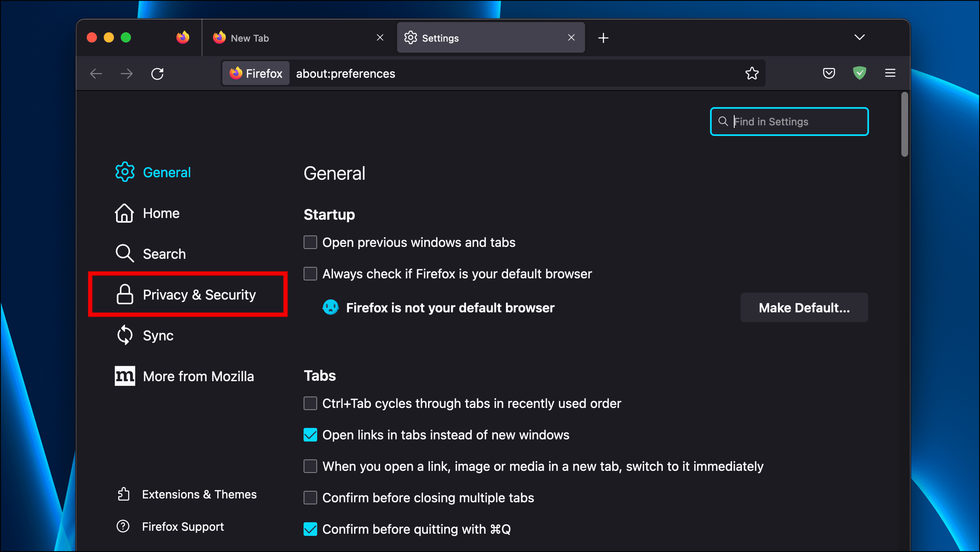The width and height of the screenshot is (980, 552).
Task: Enable Confirm before closing multiple tabs
Action: [310, 498]
